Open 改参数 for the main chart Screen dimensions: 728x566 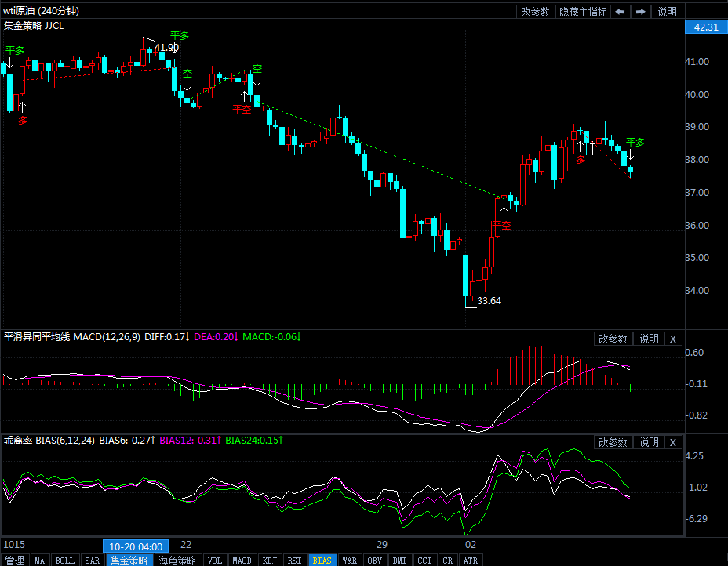pos(535,12)
